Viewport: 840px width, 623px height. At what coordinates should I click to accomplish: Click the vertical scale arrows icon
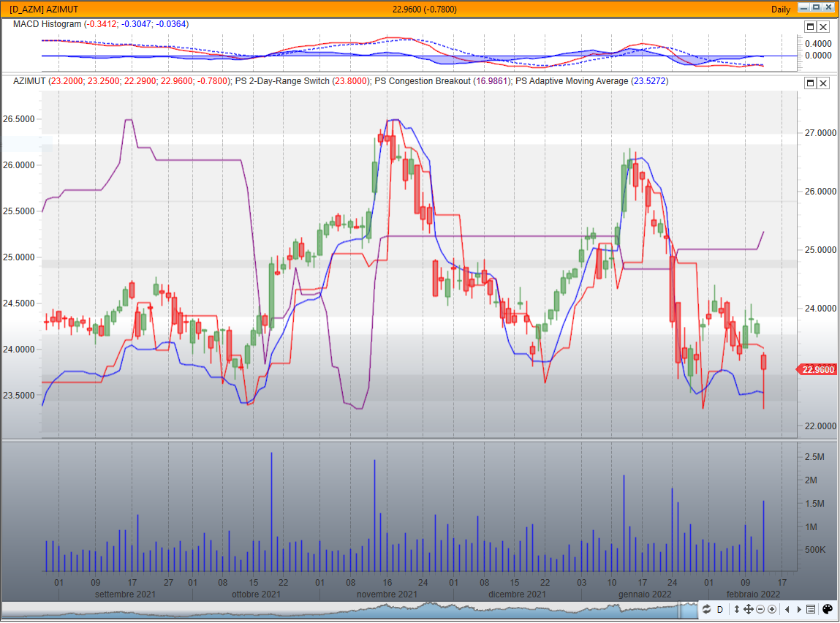coord(737,609)
